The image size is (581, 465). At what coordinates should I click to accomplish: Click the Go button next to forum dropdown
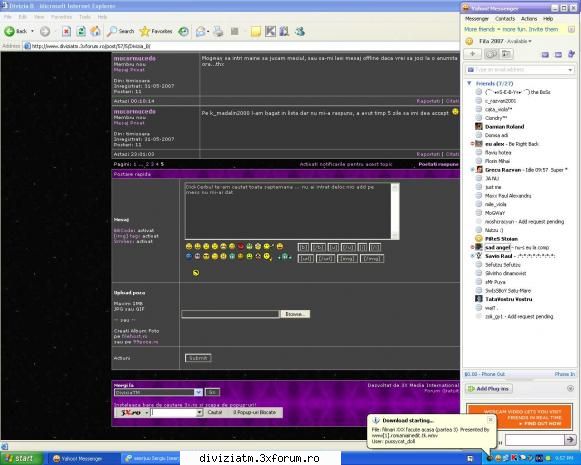point(212,392)
